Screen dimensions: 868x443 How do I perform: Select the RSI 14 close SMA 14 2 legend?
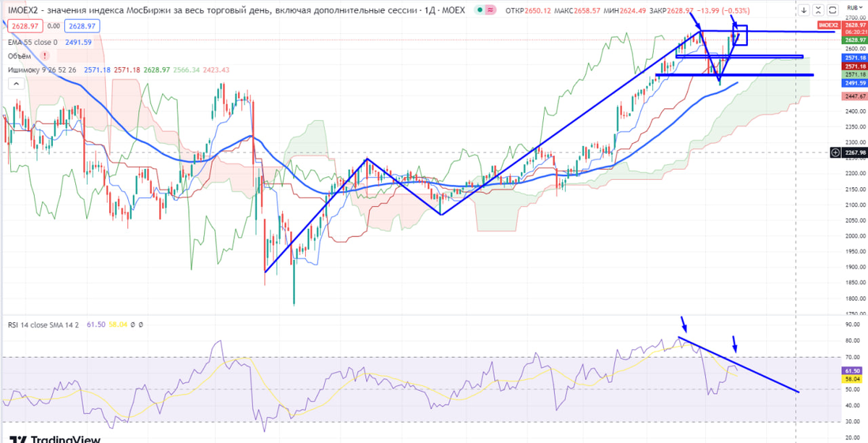(x=43, y=324)
